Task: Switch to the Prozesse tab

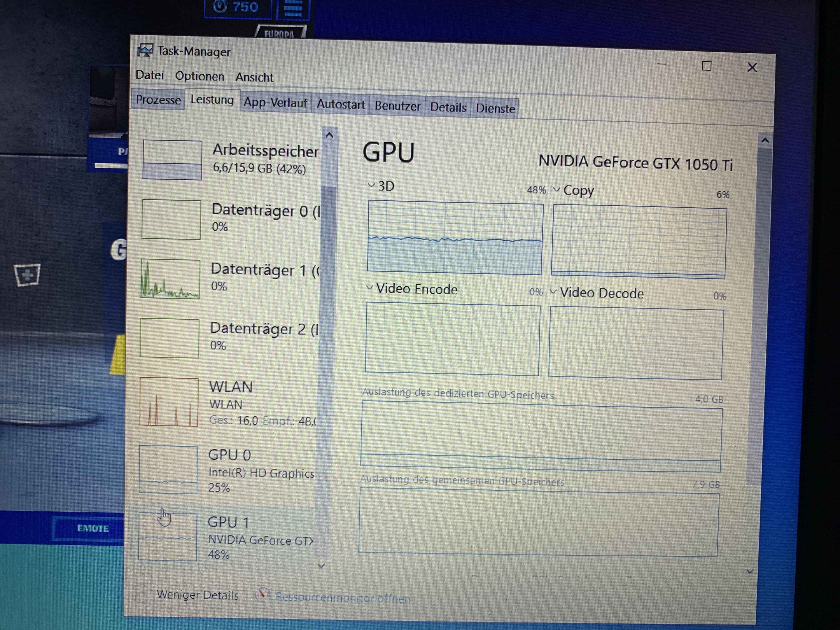Action: click(x=158, y=100)
